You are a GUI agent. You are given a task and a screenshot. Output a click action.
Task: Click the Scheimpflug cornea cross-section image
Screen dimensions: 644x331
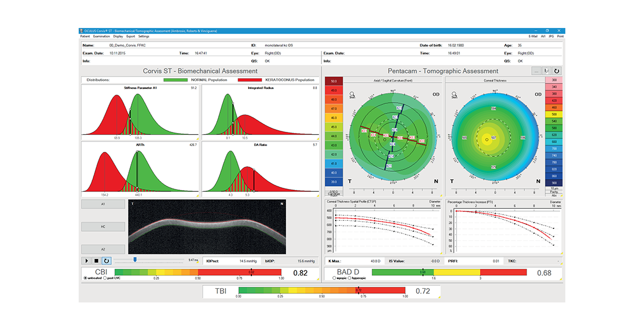pyautogui.click(x=207, y=227)
